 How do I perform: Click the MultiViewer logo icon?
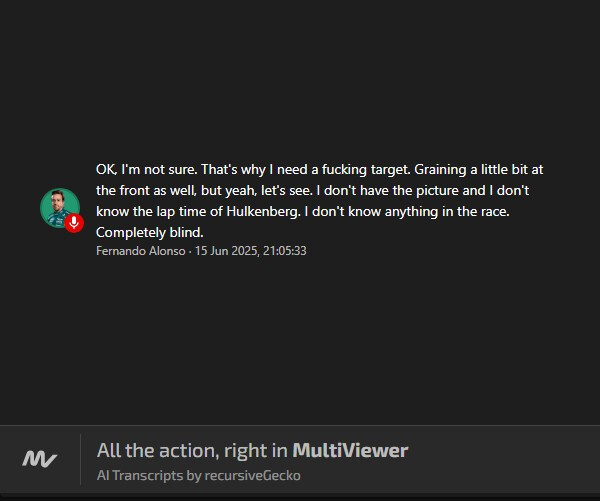39,459
